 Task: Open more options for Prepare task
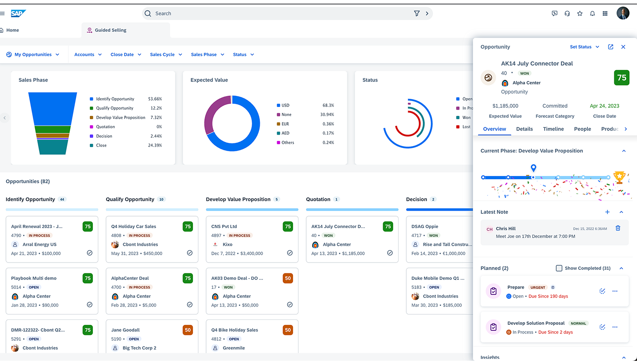615,291
